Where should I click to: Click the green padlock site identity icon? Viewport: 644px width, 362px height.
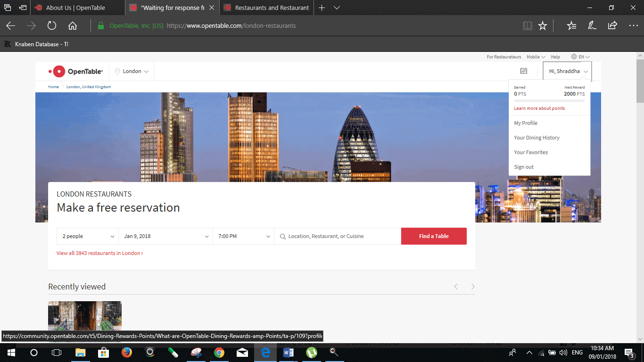click(100, 26)
